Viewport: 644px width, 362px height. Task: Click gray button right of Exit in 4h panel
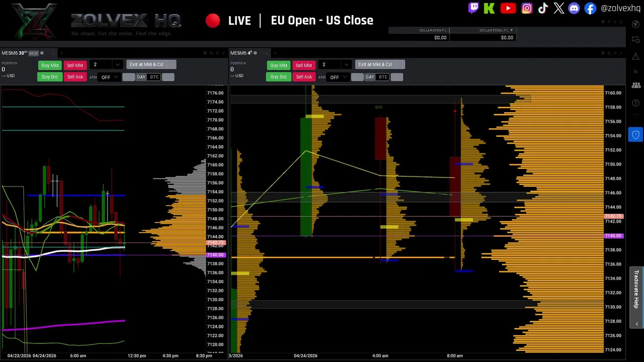400,64
